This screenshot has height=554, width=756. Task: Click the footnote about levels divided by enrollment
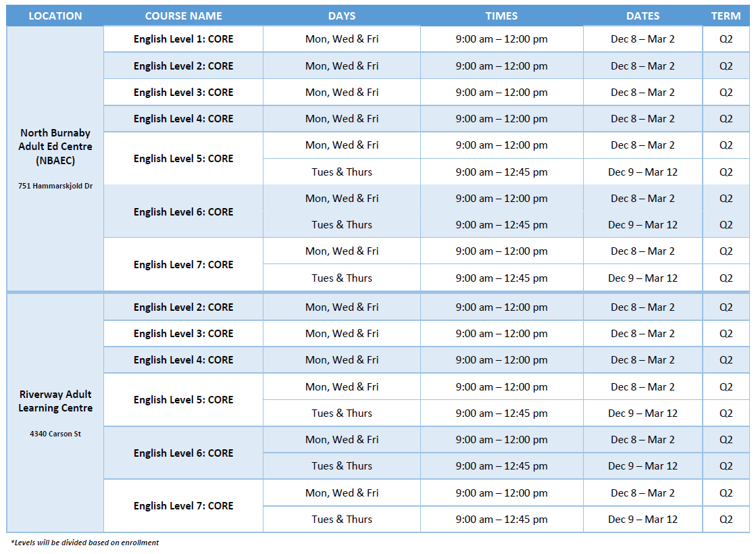(x=85, y=543)
